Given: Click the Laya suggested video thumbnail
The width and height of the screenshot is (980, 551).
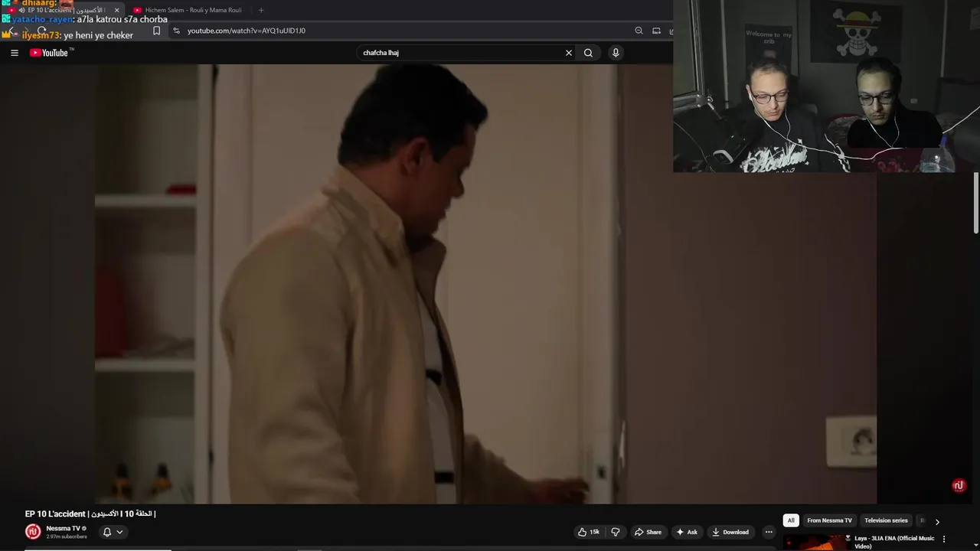Looking at the screenshot, I should 816,543.
